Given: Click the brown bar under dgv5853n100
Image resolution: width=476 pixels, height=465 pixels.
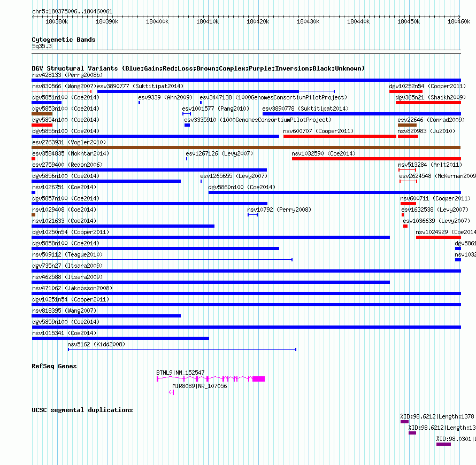Looking at the screenshot, I should point(42,114).
